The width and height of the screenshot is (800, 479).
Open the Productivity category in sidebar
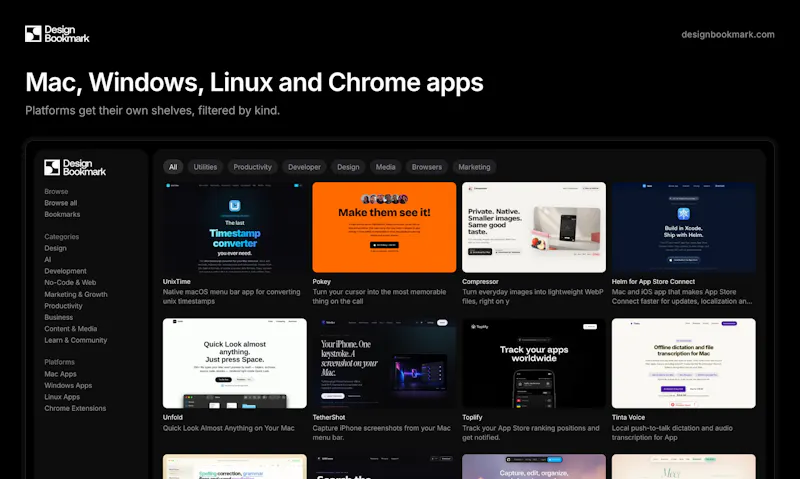coord(63,306)
